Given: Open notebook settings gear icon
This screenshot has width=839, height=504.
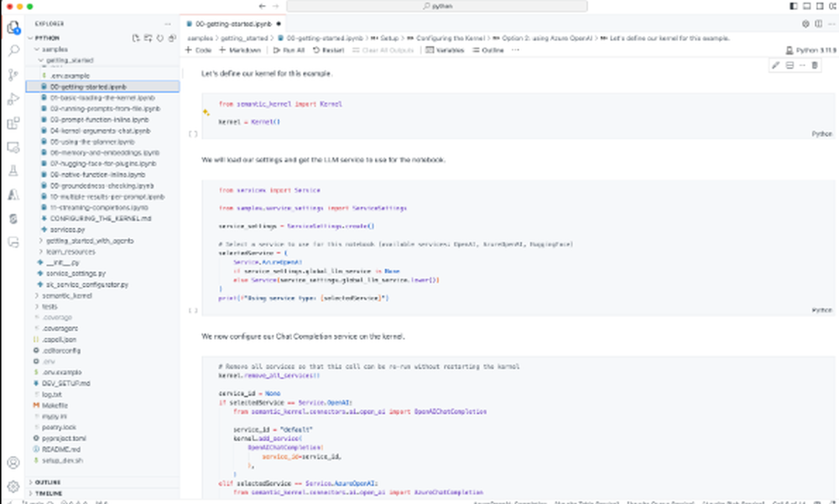Looking at the screenshot, I should 805,23.
